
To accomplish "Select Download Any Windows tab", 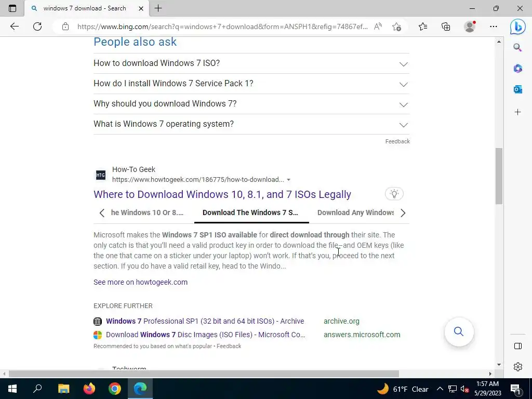I will (355, 212).
